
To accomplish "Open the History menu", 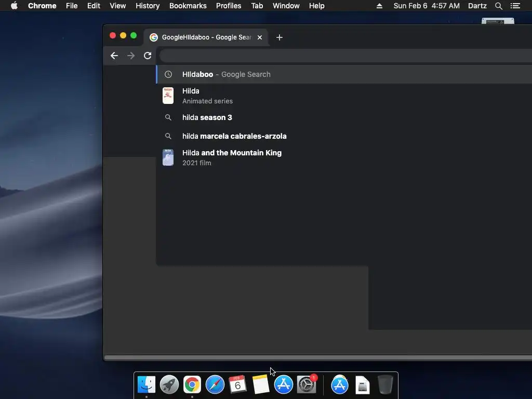I will (148, 6).
